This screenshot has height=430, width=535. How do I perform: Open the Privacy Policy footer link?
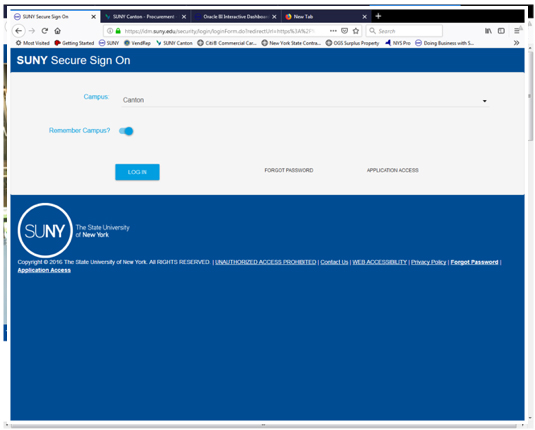coord(429,262)
